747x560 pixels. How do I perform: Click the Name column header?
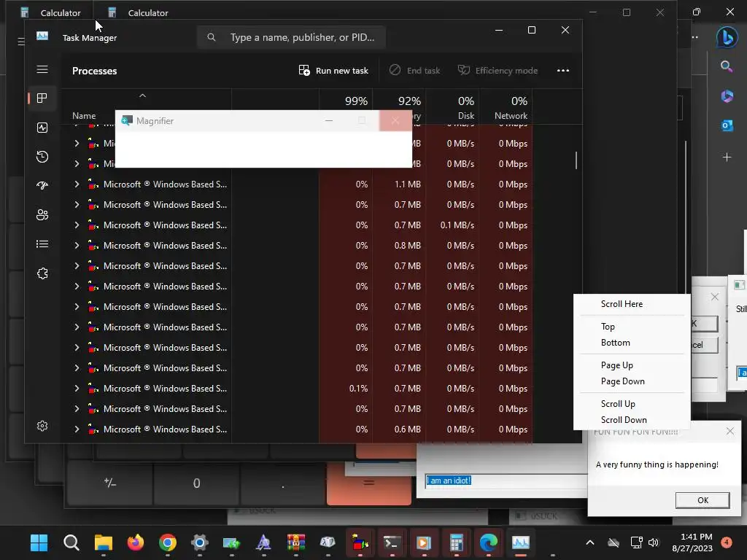(x=84, y=116)
